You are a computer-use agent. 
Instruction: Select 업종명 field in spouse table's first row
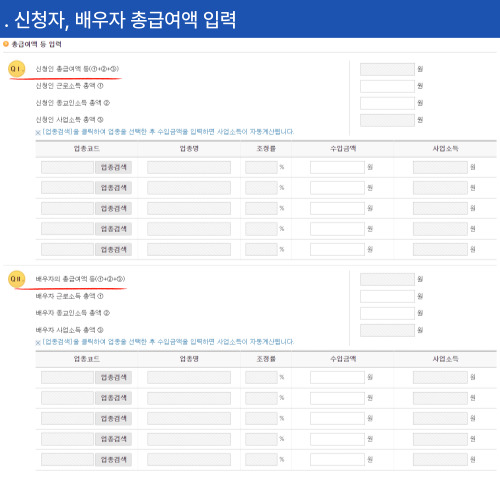189,378
